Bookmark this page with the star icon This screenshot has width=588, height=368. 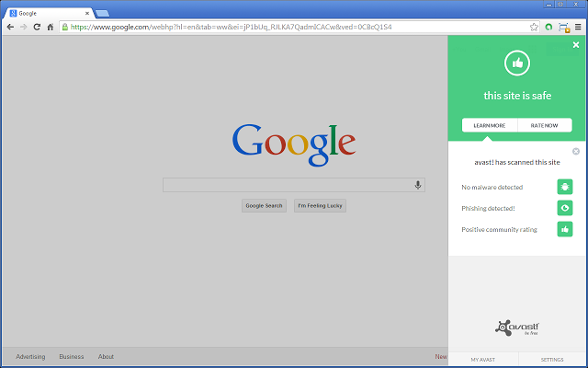(534, 27)
